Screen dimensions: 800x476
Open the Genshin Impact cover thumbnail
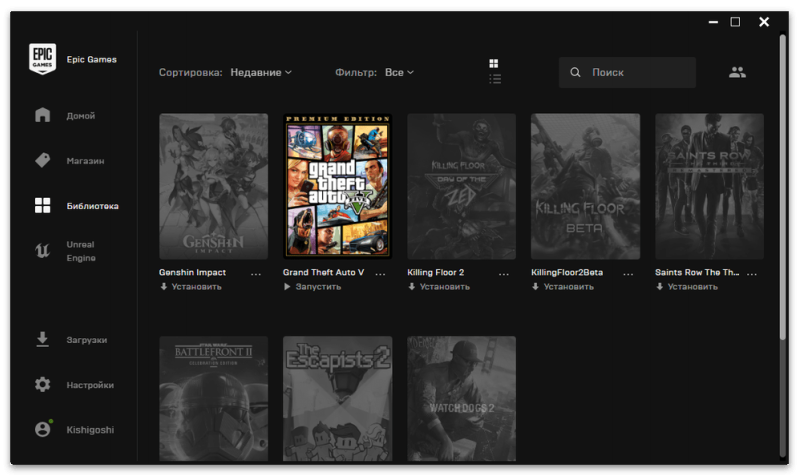213,186
